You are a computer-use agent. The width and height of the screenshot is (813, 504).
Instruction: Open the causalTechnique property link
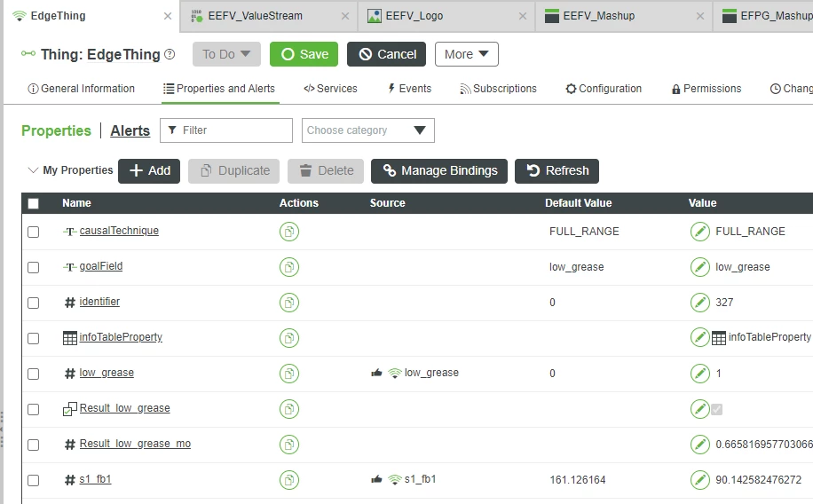119,231
